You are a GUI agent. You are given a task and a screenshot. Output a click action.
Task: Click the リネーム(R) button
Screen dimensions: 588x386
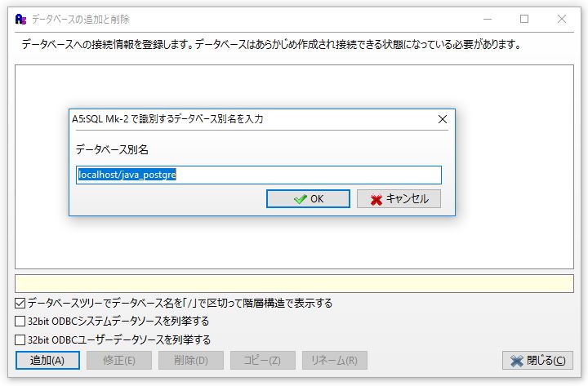pyautogui.click(x=335, y=360)
